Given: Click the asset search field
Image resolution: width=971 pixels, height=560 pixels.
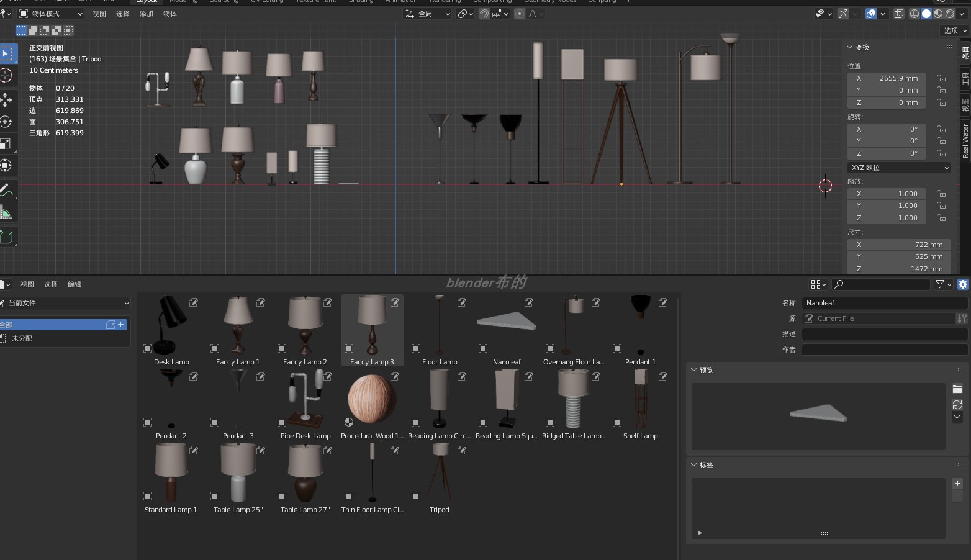Looking at the screenshot, I should 881,284.
